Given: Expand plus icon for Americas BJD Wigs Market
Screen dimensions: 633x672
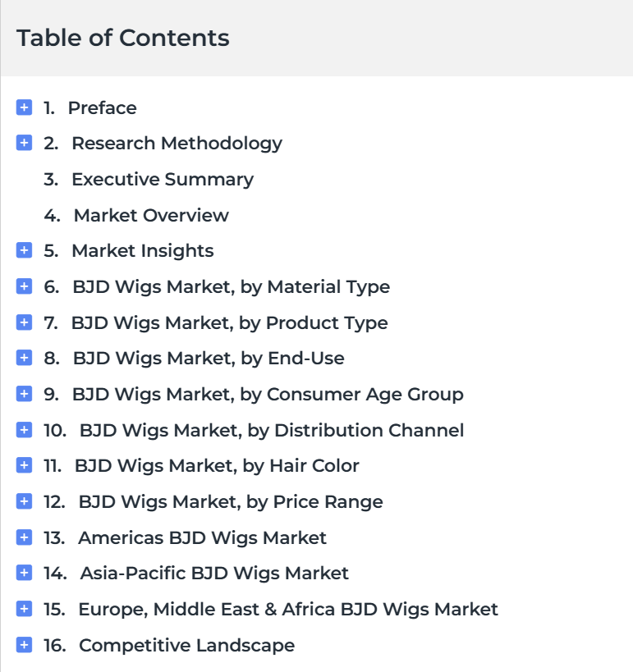Looking at the screenshot, I should 24,537.
